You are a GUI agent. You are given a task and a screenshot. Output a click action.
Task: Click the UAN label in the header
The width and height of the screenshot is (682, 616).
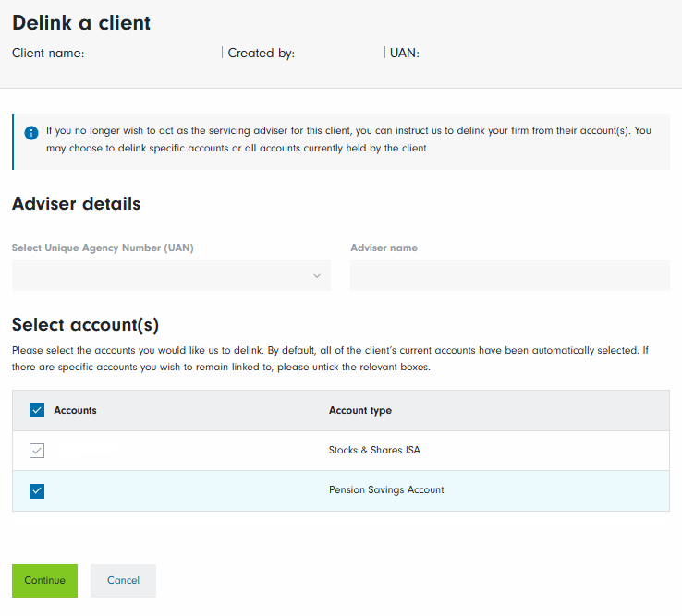point(405,54)
